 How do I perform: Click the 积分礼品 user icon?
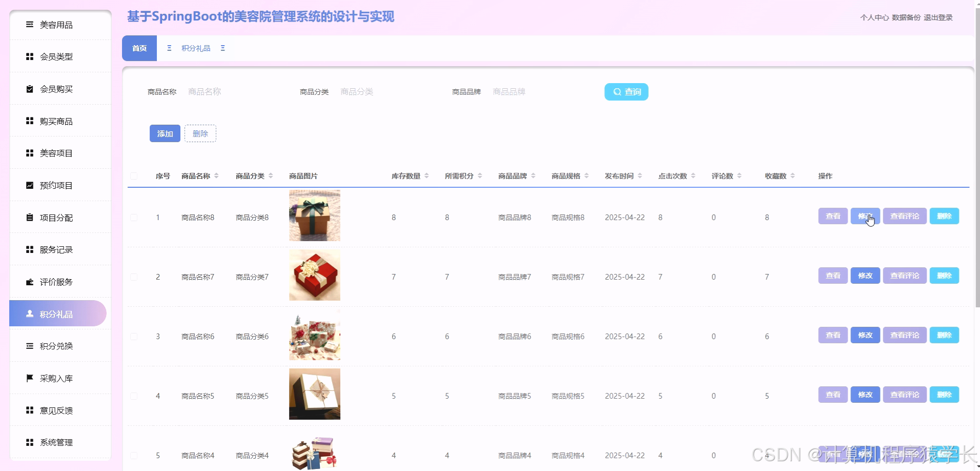tap(30, 313)
